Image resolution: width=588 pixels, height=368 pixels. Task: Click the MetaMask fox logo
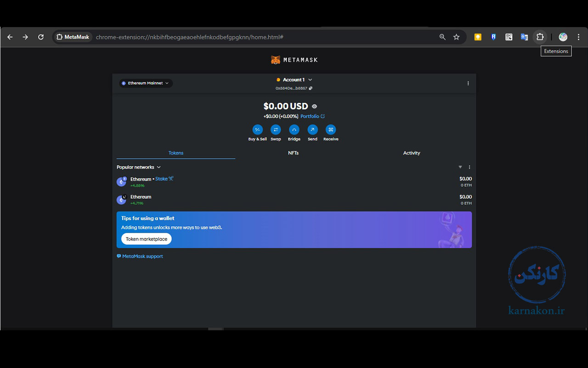coord(275,60)
